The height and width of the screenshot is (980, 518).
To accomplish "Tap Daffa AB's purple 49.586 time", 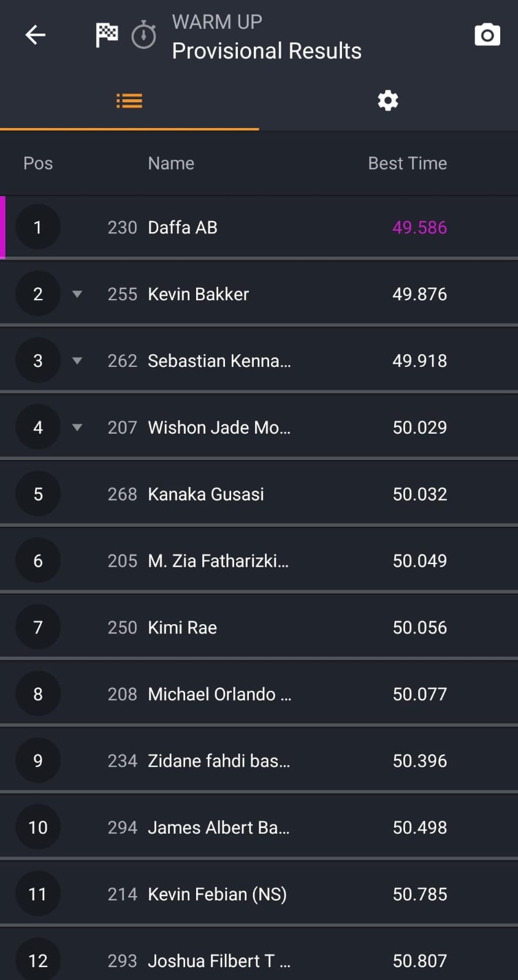I will pyautogui.click(x=419, y=228).
